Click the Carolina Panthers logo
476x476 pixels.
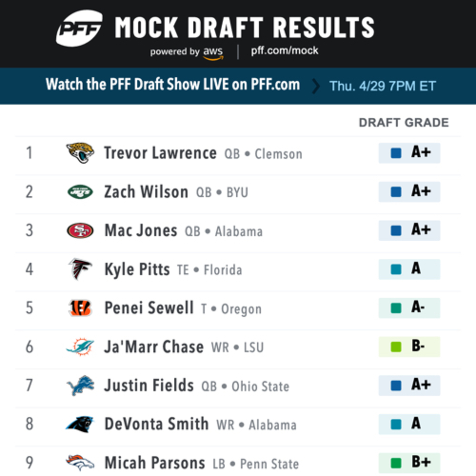coord(80,424)
